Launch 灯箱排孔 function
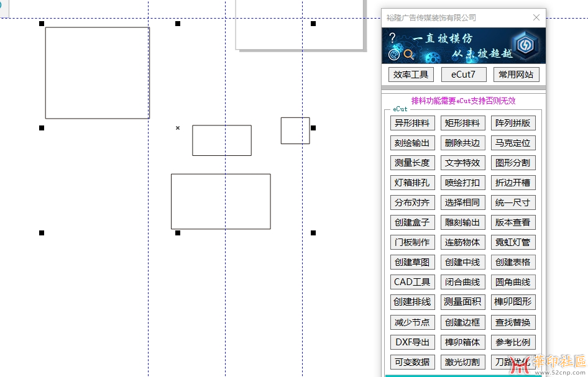 coord(412,183)
